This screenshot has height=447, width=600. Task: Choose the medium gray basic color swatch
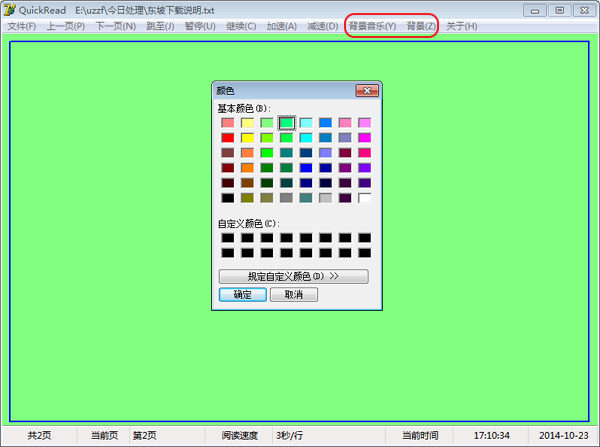pyautogui.click(x=287, y=198)
